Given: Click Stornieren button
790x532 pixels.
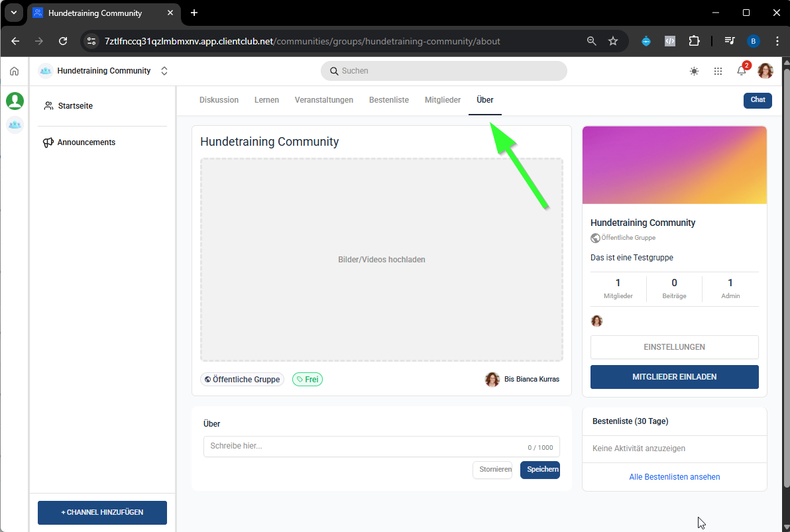Looking at the screenshot, I should click(492, 470).
